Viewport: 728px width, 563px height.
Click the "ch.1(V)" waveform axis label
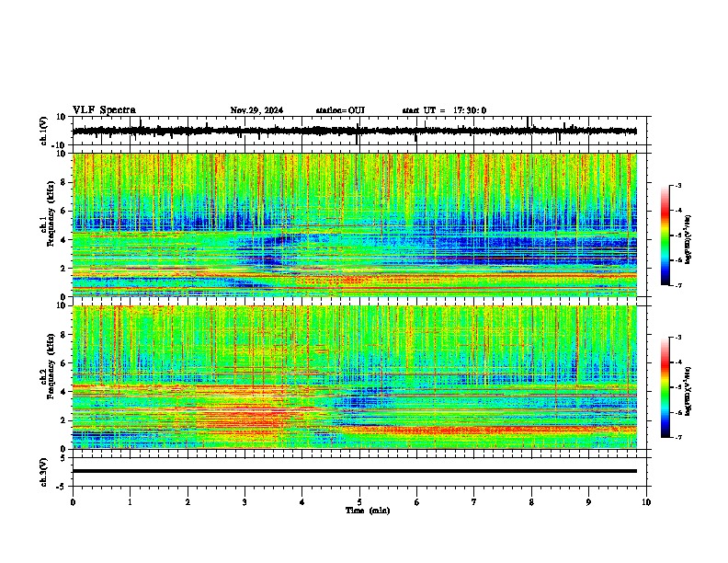coord(44,131)
